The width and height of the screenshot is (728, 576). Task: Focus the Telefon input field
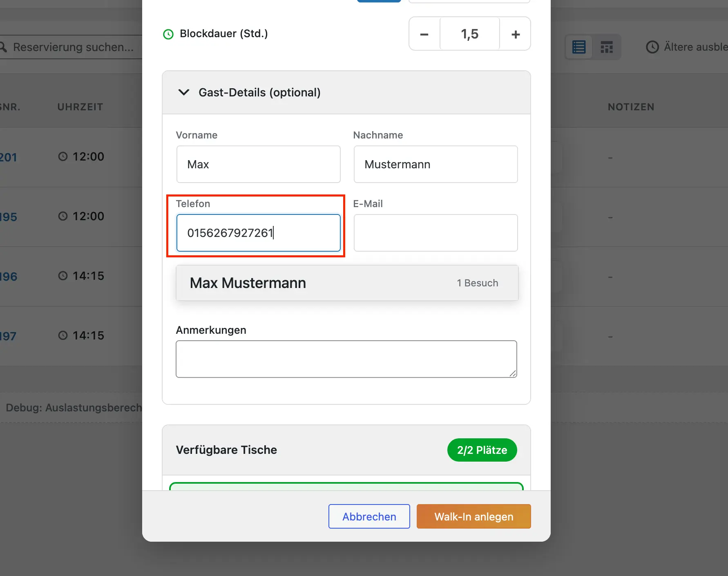258,233
